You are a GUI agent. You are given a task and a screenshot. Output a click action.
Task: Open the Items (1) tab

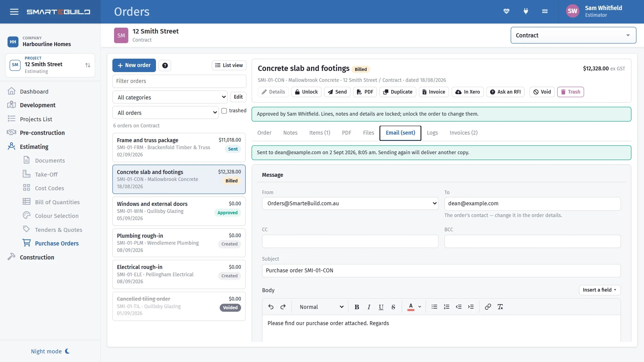pyautogui.click(x=319, y=133)
